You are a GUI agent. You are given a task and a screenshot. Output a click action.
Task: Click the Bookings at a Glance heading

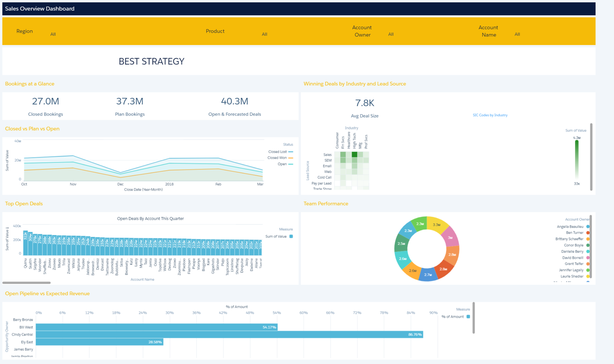point(30,84)
